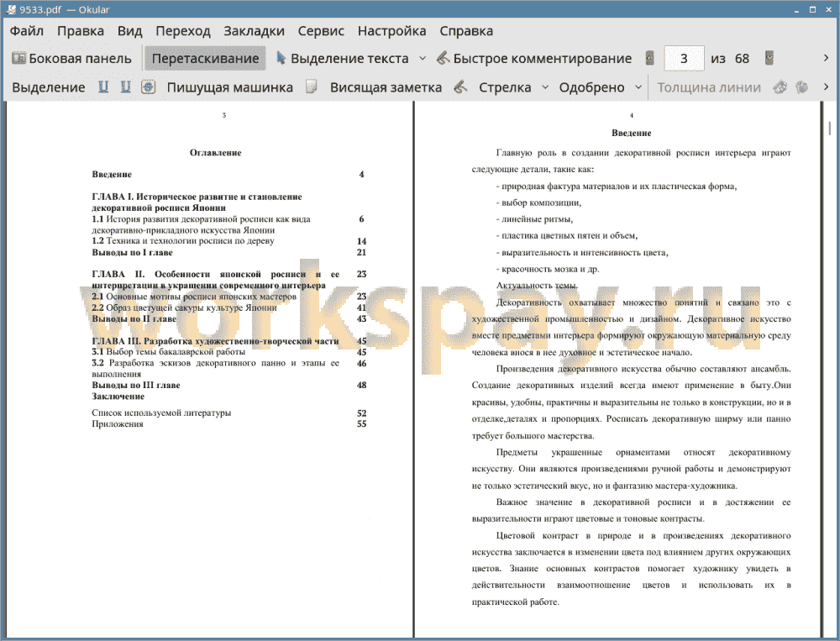Click the Актуальность темы line
This screenshot has height=641, width=840.
537,286
